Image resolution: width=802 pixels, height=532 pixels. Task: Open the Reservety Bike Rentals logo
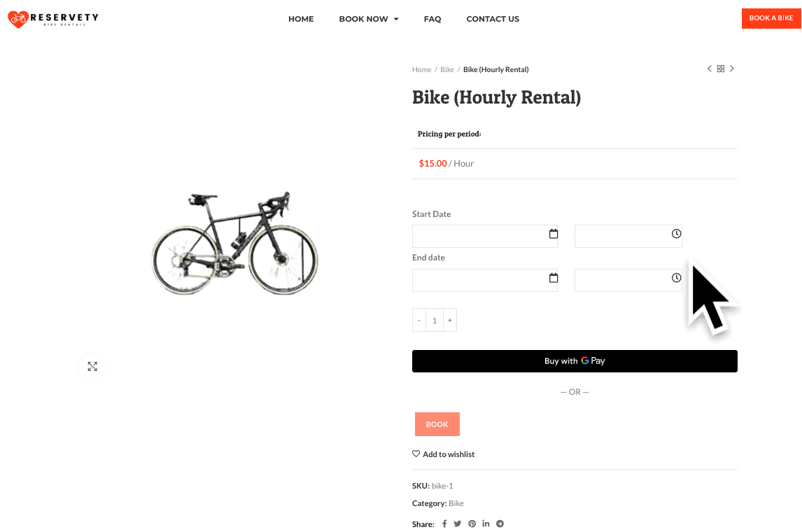pos(52,19)
